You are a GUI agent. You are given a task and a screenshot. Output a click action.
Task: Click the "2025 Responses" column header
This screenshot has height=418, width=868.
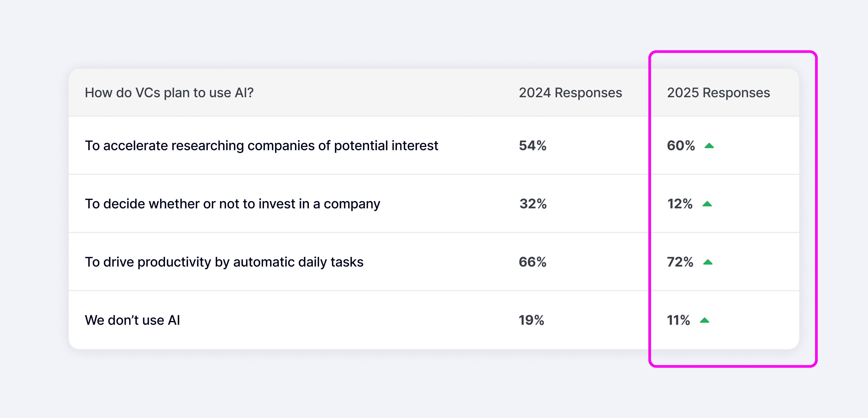click(x=718, y=93)
